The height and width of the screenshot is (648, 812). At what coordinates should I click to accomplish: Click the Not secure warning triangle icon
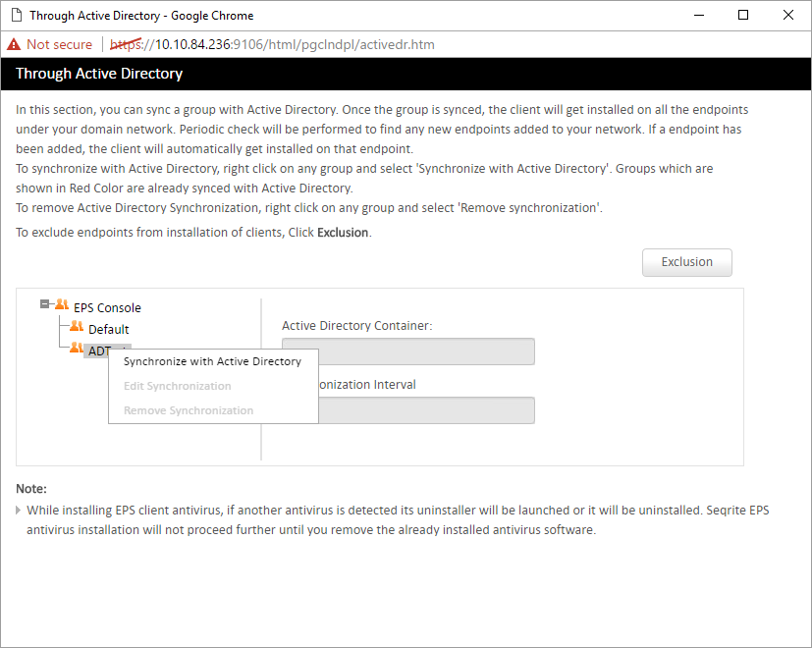(14, 44)
